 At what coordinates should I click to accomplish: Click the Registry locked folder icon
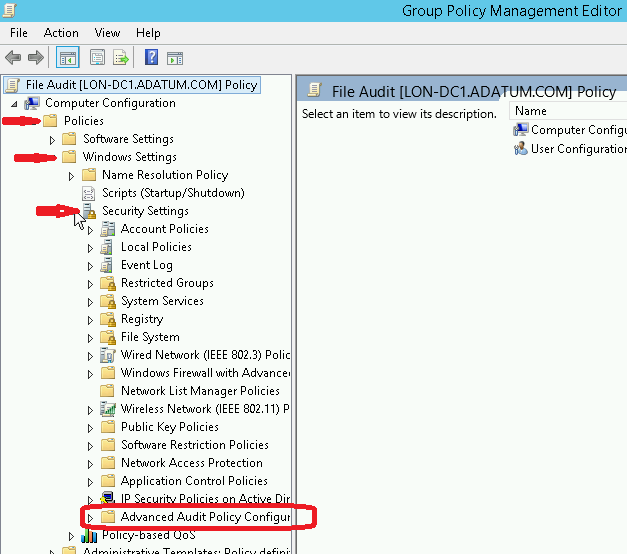click(x=108, y=319)
